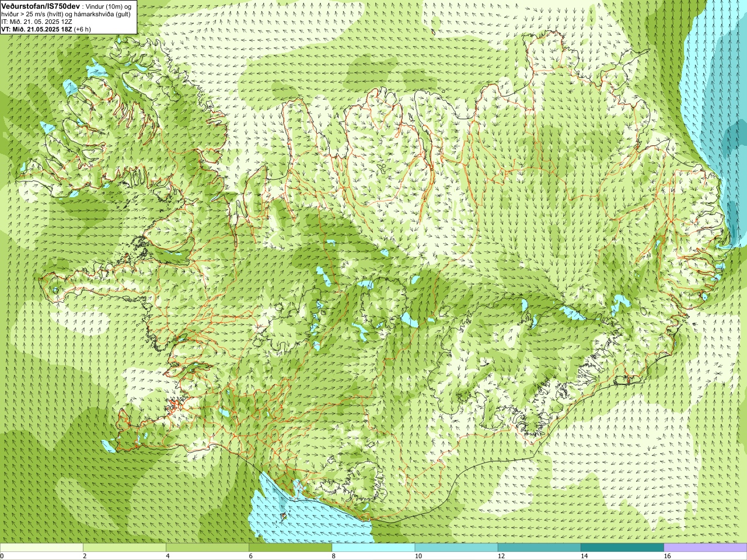Click the legend scale label '0'

(x=2, y=556)
